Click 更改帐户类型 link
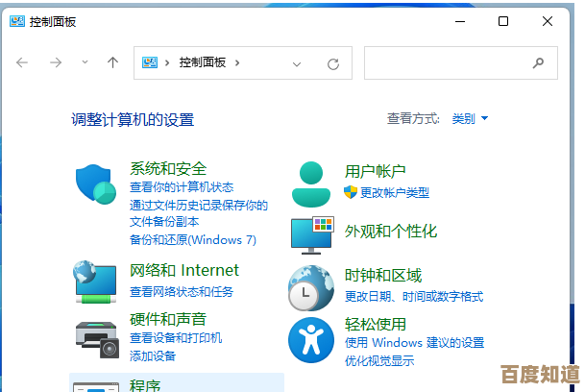 click(x=394, y=193)
